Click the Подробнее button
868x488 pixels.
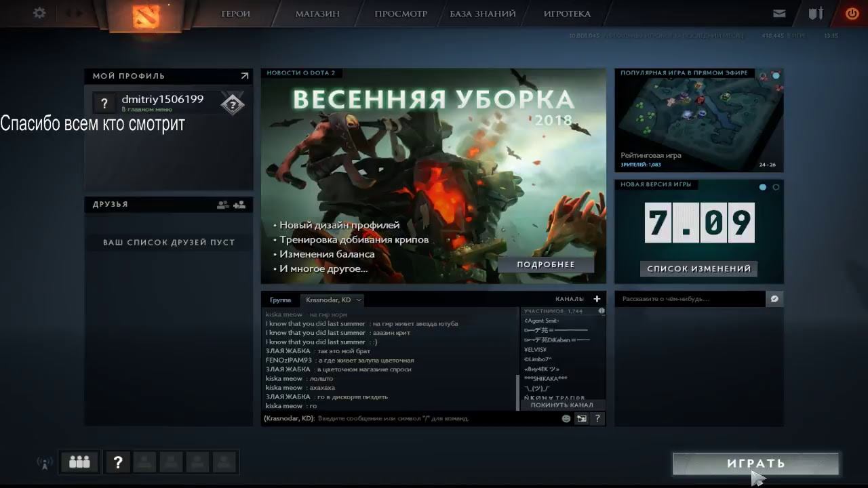tap(546, 264)
